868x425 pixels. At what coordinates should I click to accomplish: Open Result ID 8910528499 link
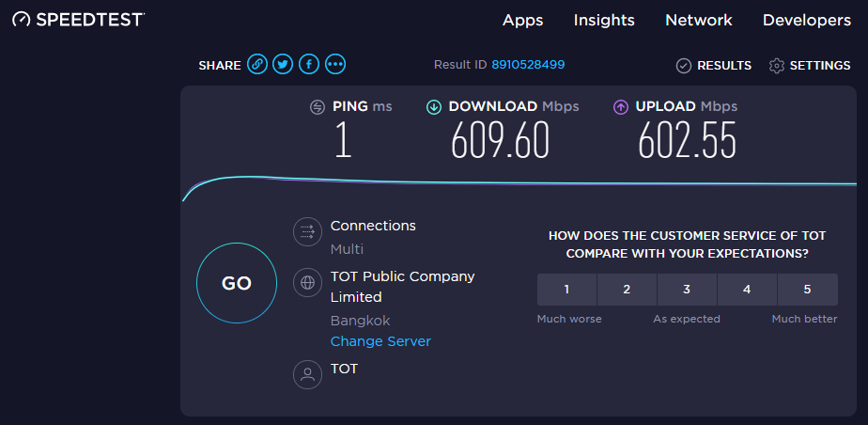tap(528, 65)
